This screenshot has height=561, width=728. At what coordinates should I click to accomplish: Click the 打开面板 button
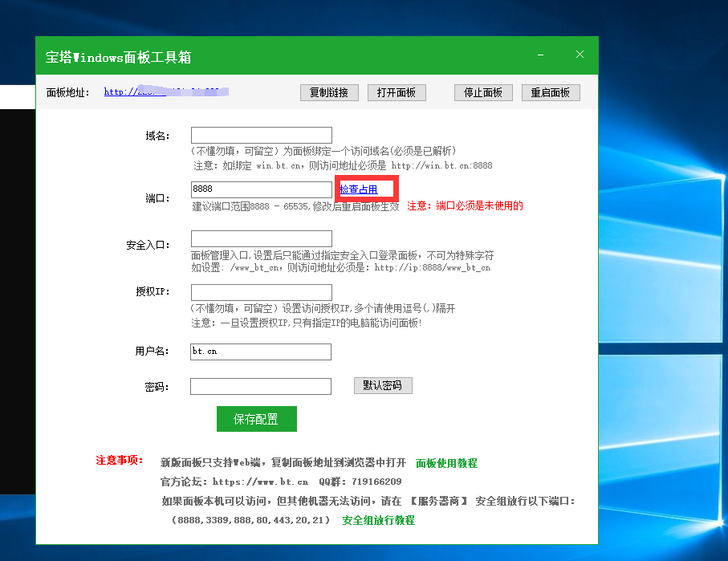click(397, 93)
